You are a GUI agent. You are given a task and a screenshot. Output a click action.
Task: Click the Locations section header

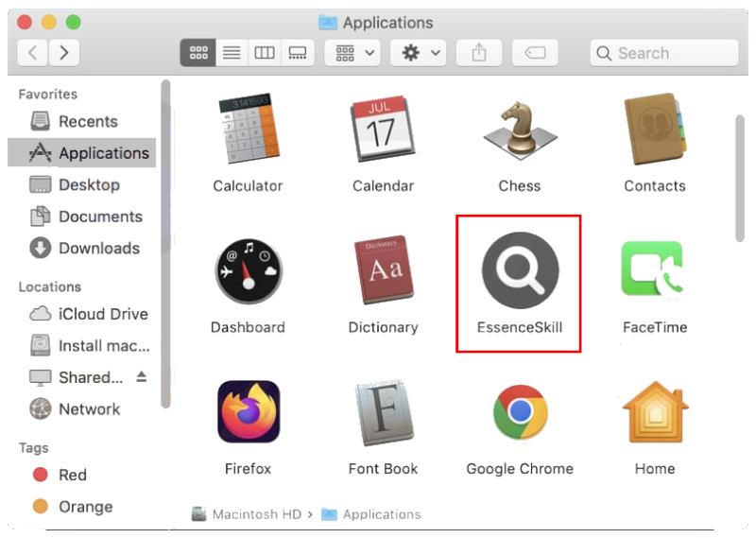[x=50, y=287]
